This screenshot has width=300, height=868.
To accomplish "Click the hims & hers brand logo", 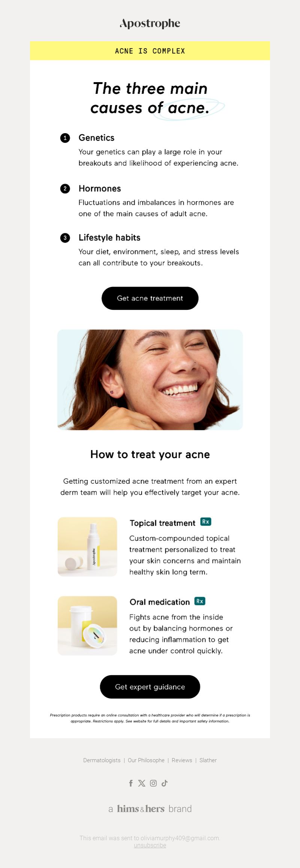I will 150,809.
